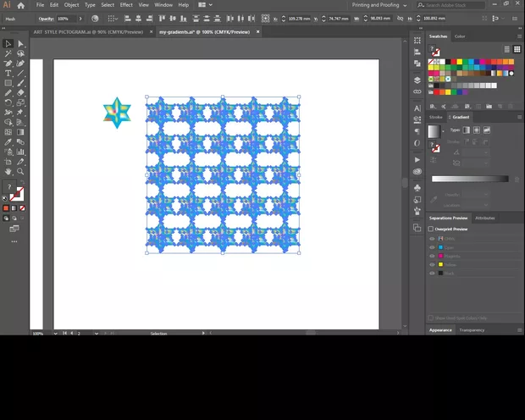The height and width of the screenshot is (420, 525).
Task: Select the Direct Selection tool
Action: pyautogui.click(x=20, y=43)
